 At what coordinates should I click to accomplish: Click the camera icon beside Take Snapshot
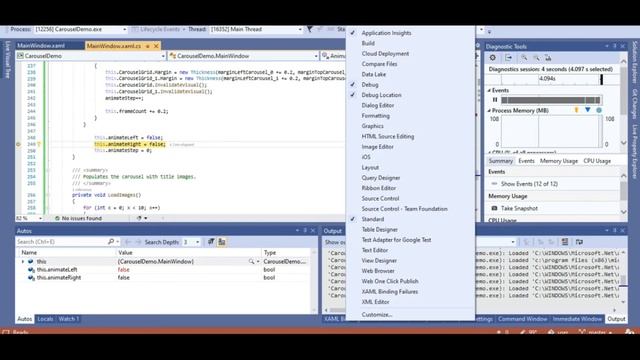(494, 208)
